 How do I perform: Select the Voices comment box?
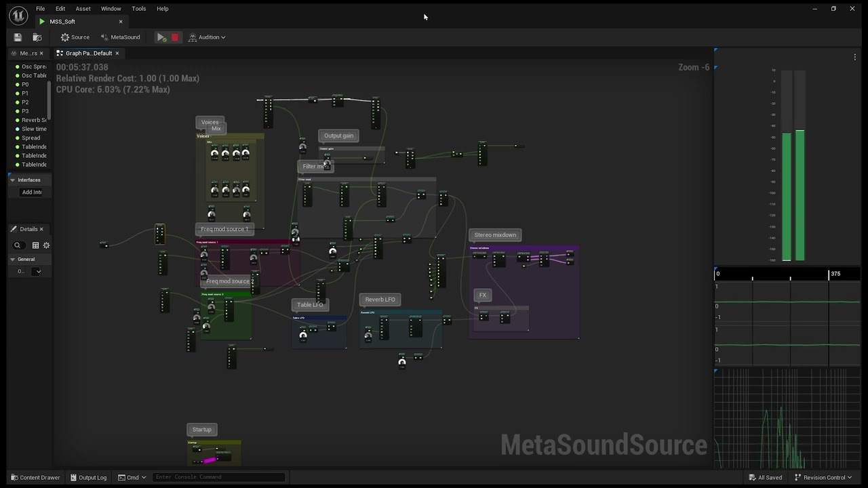(210, 123)
